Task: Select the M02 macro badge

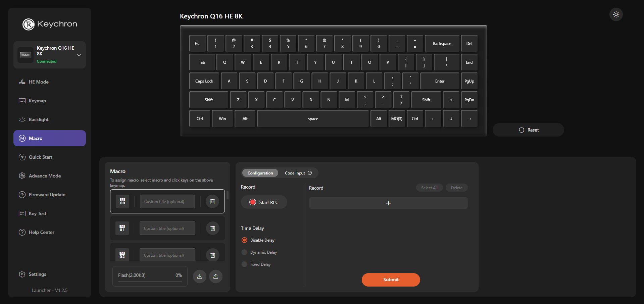Action: [x=122, y=255]
